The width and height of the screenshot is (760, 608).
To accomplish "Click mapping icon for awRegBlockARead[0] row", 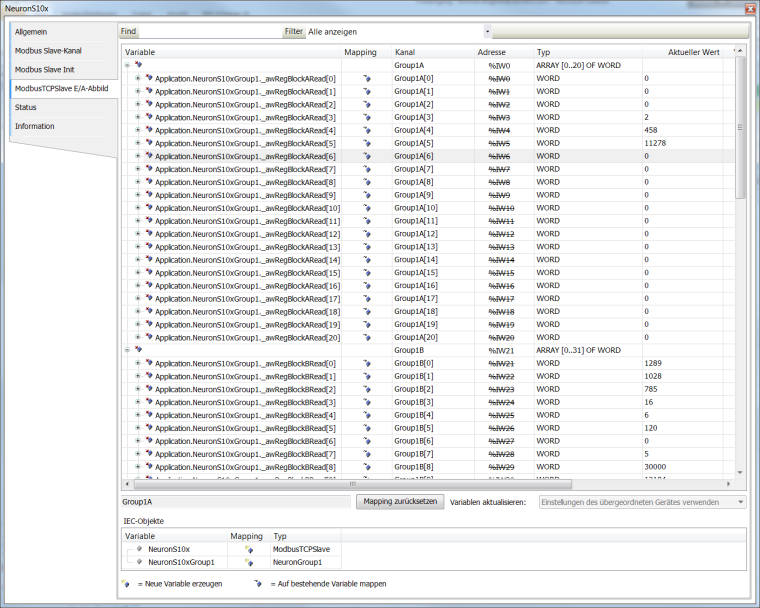I will click(x=366, y=78).
